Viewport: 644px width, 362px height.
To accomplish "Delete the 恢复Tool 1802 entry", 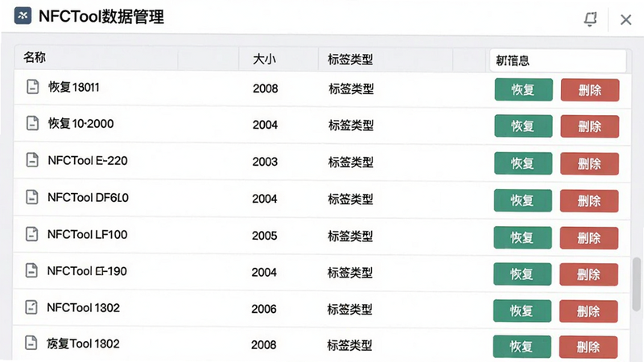I will (x=588, y=347).
